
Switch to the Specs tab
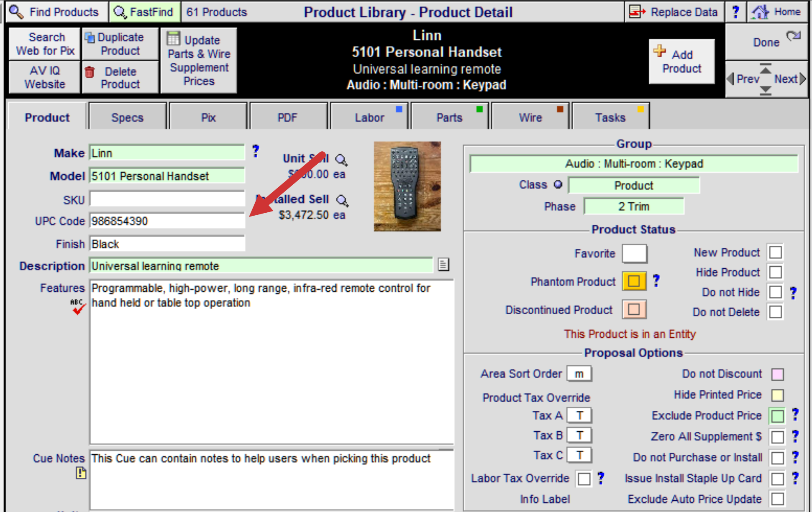[128, 117]
